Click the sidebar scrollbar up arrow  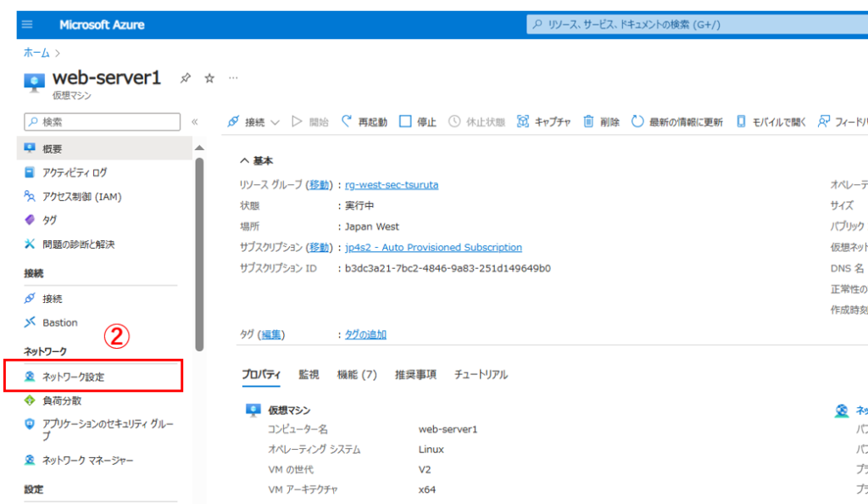coord(199,148)
